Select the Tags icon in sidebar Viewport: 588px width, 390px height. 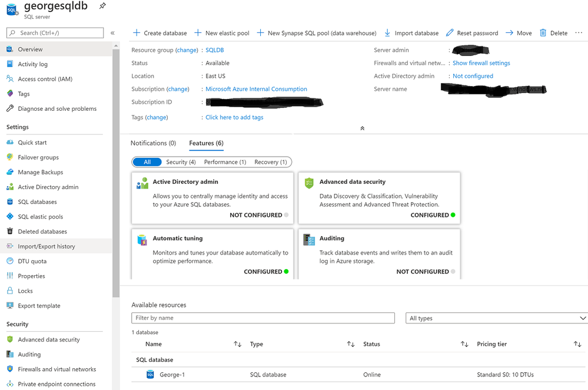click(x=10, y=94)
